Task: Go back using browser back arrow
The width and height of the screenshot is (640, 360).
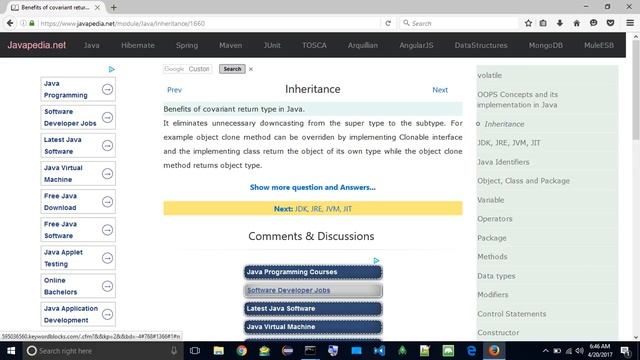Action: (x=10, y=23)
